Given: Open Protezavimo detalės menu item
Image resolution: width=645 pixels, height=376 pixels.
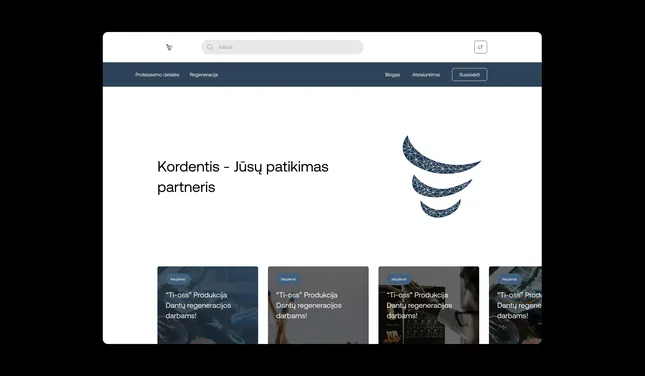Looking at the screenshot, I should [157, 75].
